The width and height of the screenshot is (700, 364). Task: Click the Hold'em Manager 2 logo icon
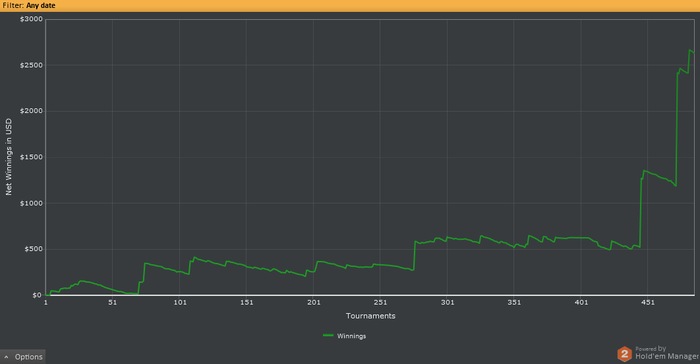pyautogui.click(x=624, y=354)
